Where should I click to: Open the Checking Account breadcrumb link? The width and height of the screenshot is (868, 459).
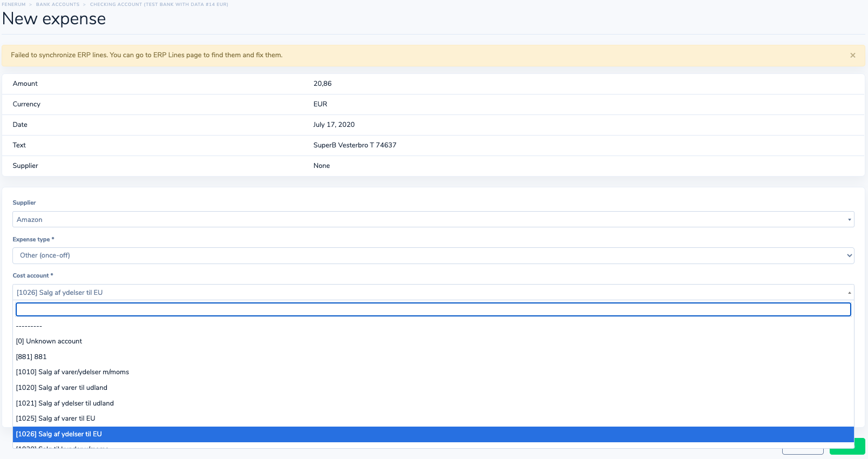[159, 4]
